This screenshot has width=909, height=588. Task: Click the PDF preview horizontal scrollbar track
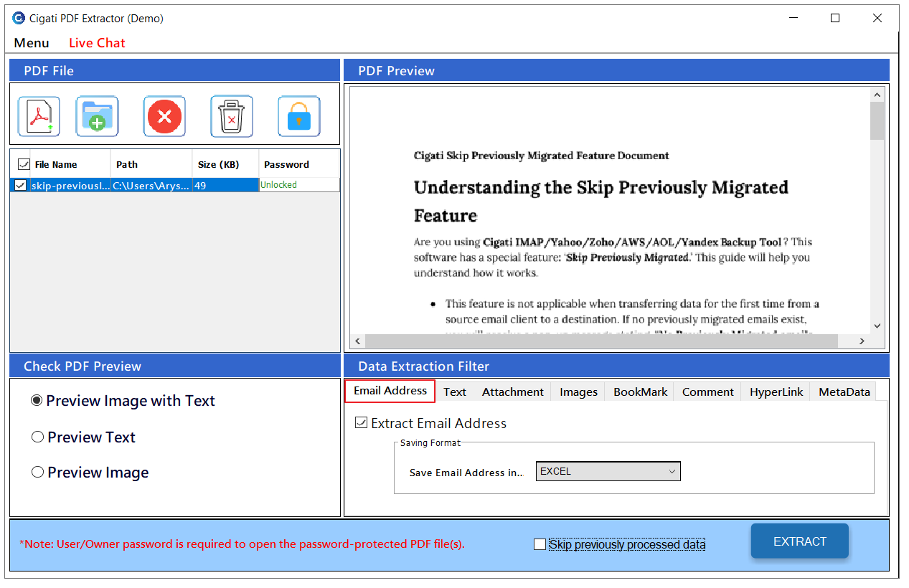(x=611, y=342)
